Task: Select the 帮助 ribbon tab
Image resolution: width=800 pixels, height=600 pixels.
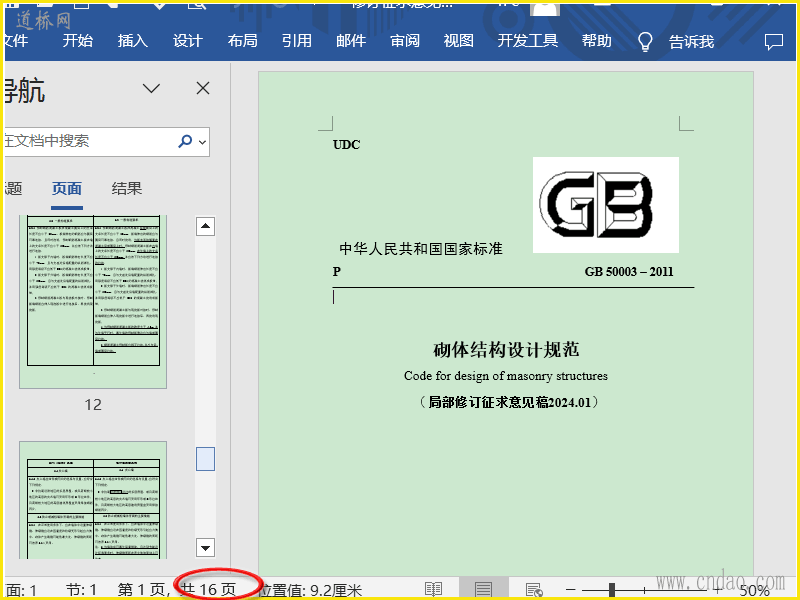Action: (x=596, y=41)
